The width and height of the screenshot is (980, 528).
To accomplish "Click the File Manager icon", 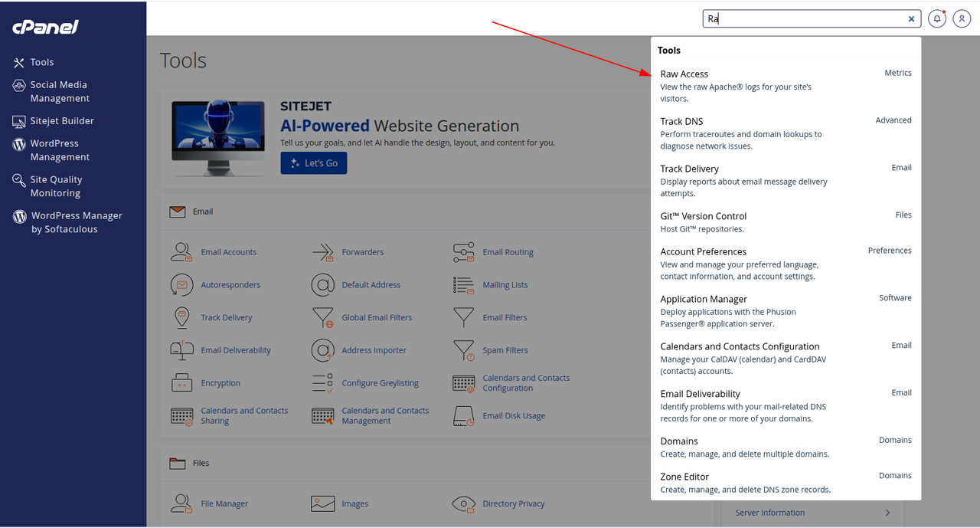I will click(181, 503).
